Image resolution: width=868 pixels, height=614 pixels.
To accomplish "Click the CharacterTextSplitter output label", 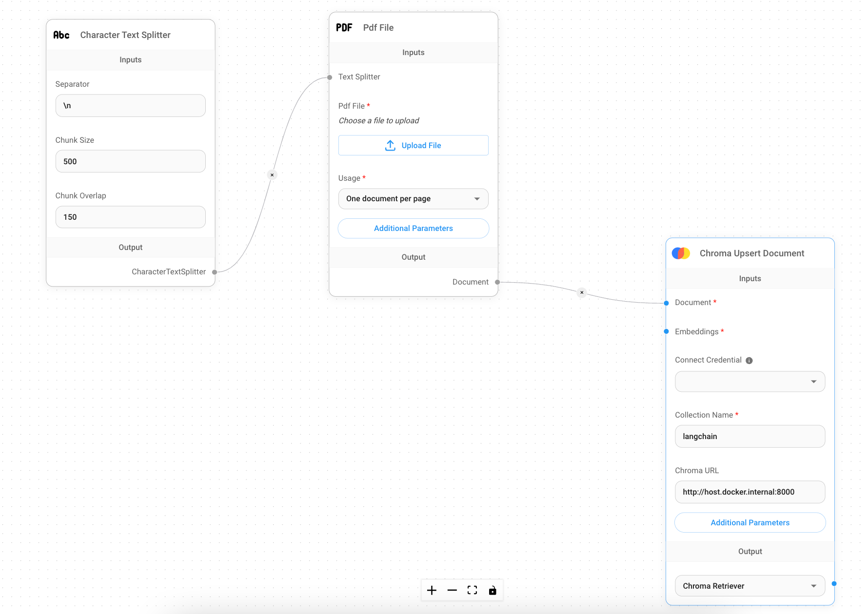I will tap(169, 272).
